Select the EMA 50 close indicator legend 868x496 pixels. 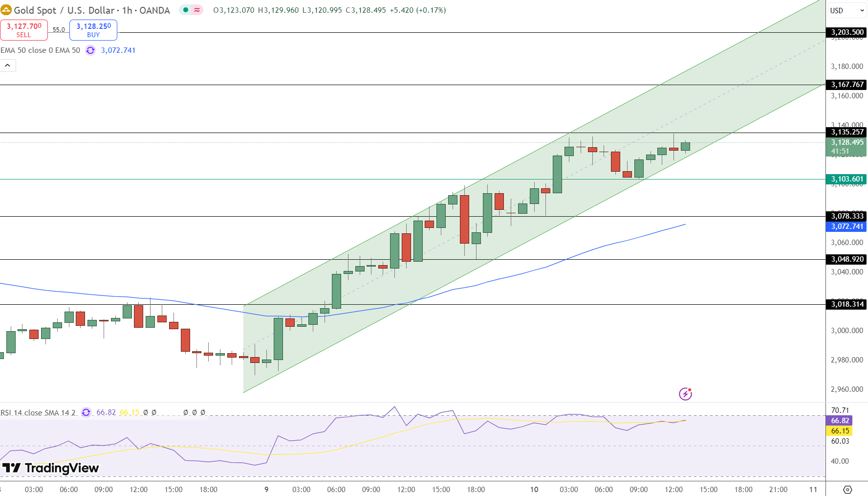[40, 50]
